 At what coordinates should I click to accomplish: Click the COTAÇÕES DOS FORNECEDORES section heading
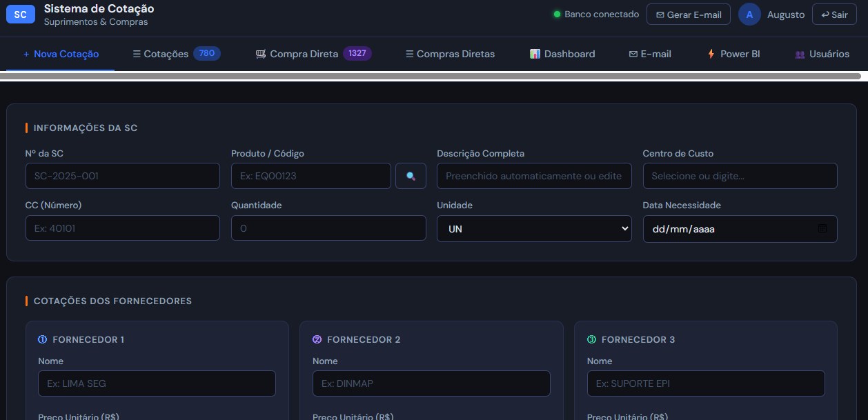point(112,301)
